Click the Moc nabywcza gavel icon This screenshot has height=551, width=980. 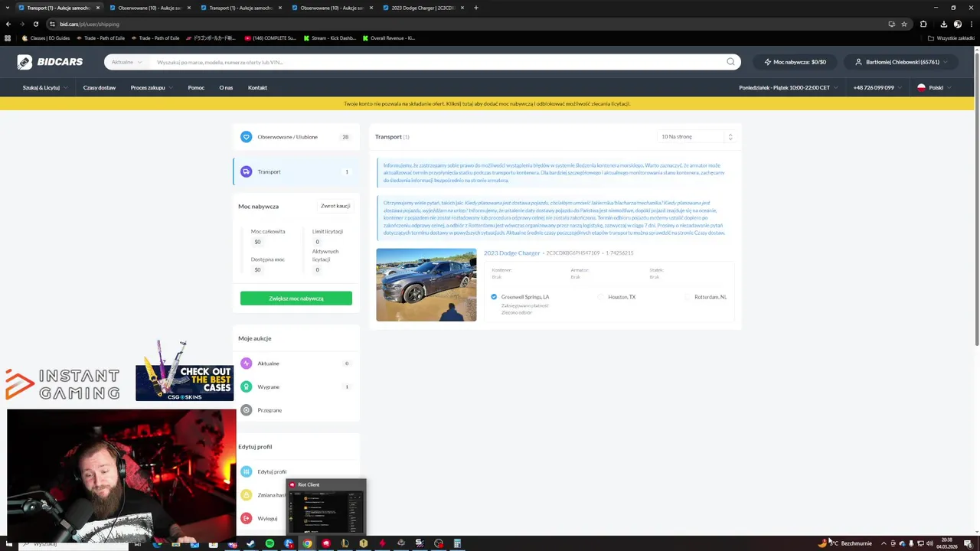(x=768, y=62)
